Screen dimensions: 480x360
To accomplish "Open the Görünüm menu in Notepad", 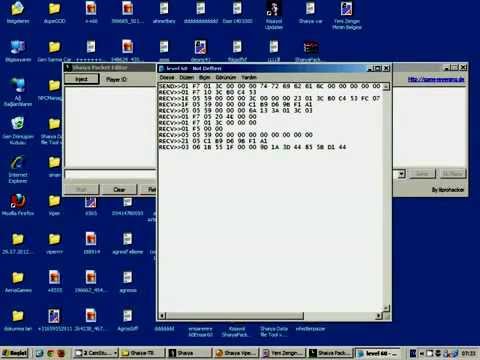I will click(226, 77).
